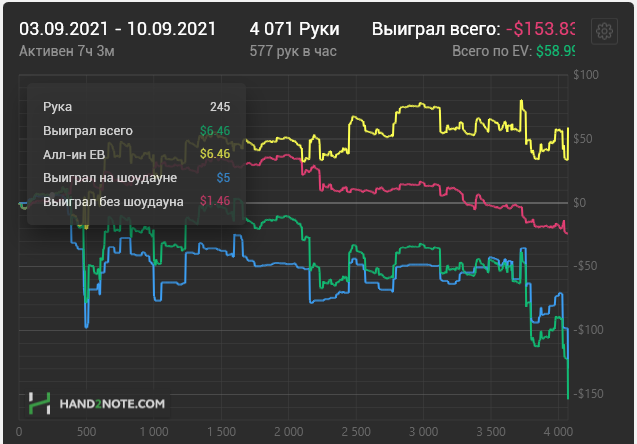The width and height of the screenshot is (637, 444).
Task: Click the EV total value $58.99
Action: click(x=555, y=51)
